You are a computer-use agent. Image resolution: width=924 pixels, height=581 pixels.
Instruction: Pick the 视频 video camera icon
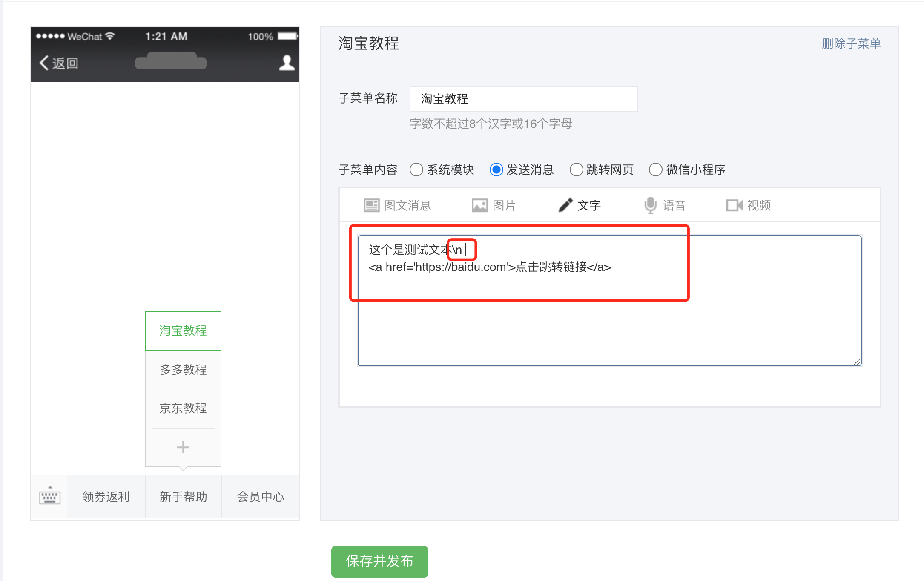pyautogui.click(x=735, y=205)
